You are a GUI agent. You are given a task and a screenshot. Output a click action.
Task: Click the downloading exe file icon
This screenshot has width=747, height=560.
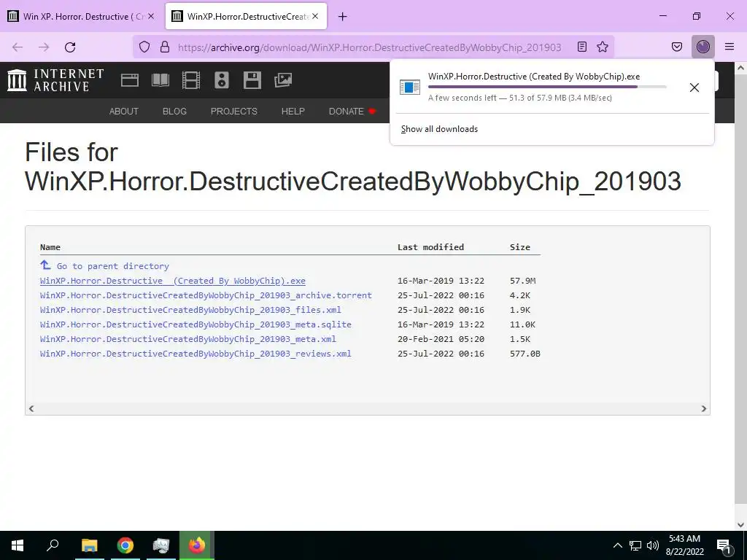coord(410,87)
